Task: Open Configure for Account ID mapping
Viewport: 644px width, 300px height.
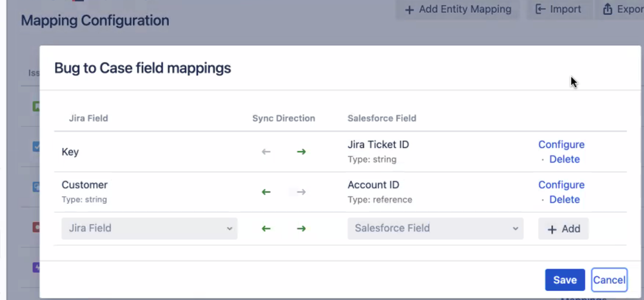Action: click(x=561, y=185)
